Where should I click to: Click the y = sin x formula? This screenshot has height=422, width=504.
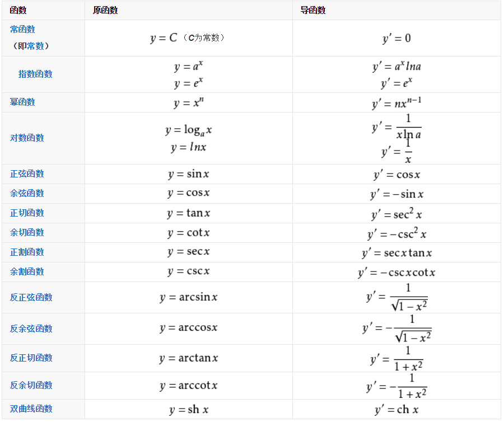188,174
